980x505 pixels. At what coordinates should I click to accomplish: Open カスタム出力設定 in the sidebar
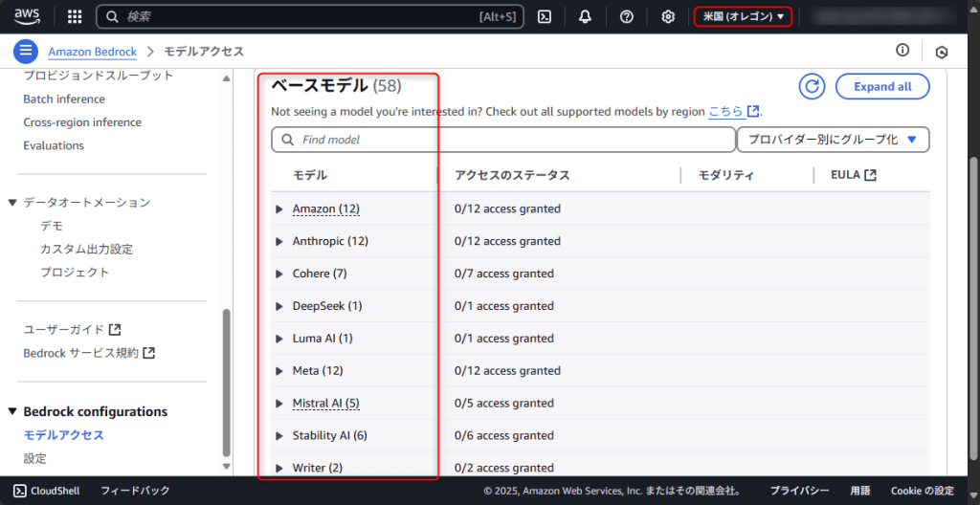click(x=86, y=250)
